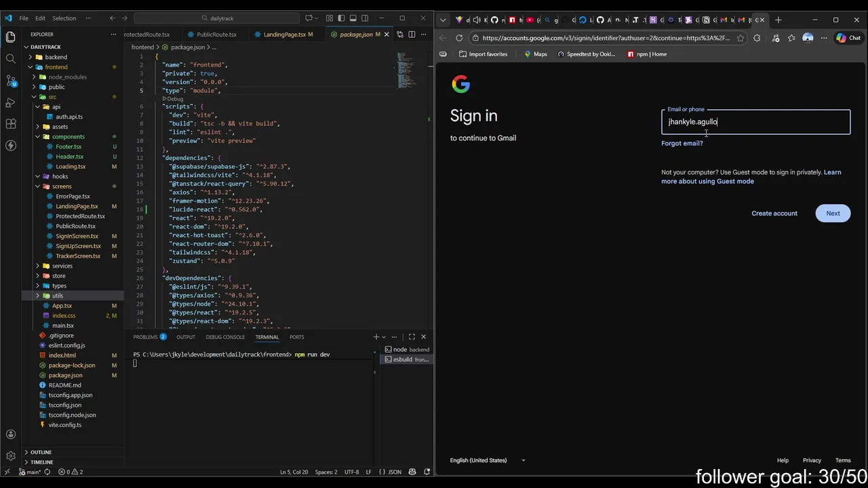Open the Search view in VS Code activity bar

[x=10, y=58]
